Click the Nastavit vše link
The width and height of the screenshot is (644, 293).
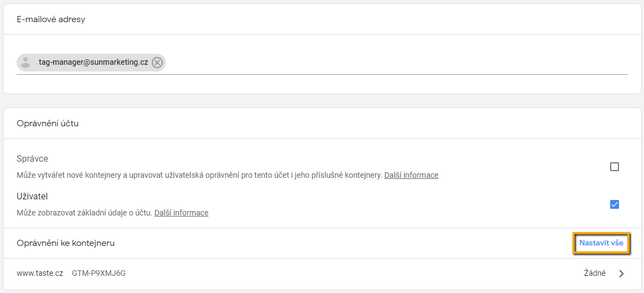[601, 243]
